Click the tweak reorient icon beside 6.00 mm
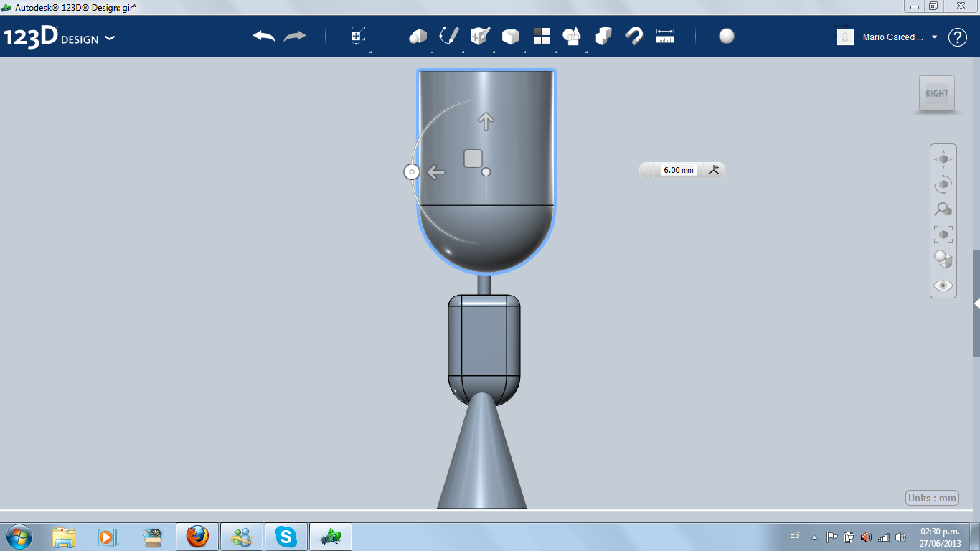Screen dimensions: 980x551 714,170
